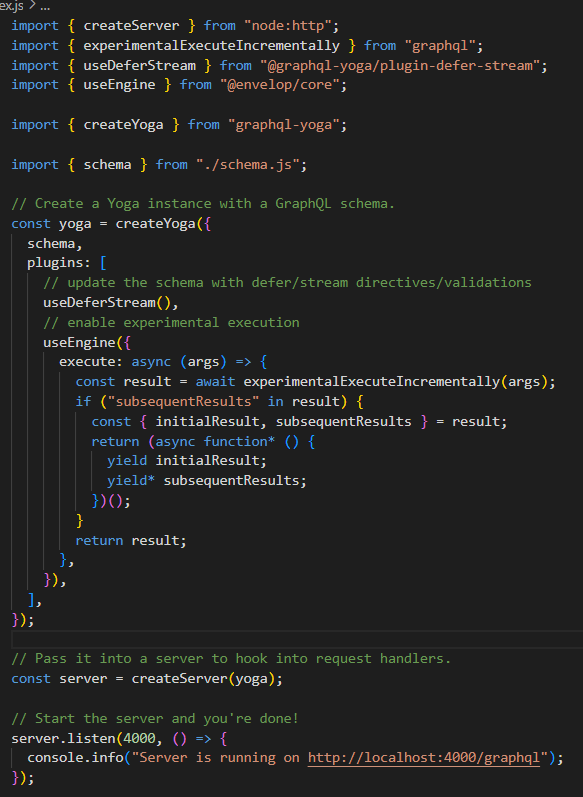The height and width of the screenshot is (797, 583).
Task: Click the "})();" invocation line
Action: pyautogui.click(x=111, y=501)
